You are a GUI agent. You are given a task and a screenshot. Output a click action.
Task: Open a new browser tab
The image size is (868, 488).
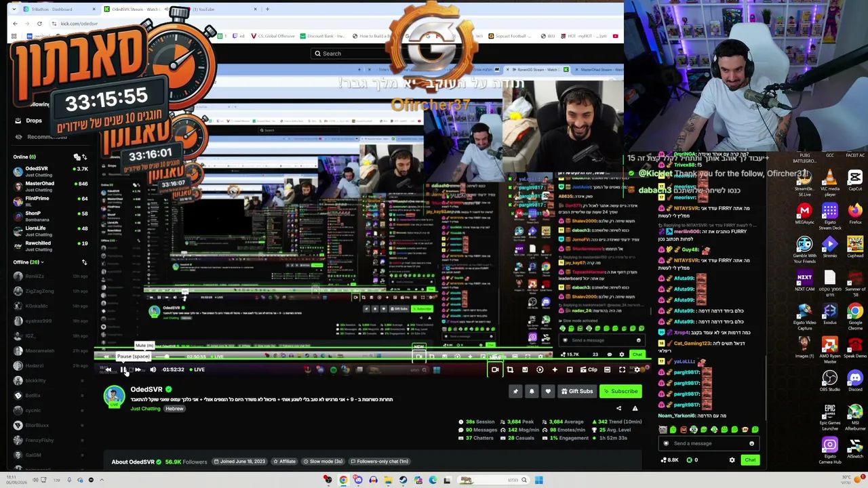267,9
